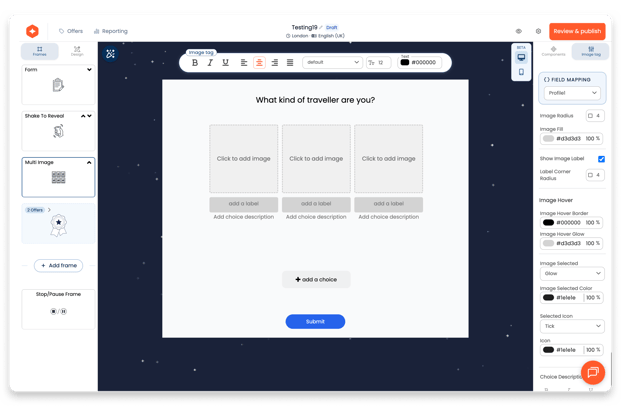The image size is (621, 408).
Task: Open the chat support bubble
Action: point(592,372)
